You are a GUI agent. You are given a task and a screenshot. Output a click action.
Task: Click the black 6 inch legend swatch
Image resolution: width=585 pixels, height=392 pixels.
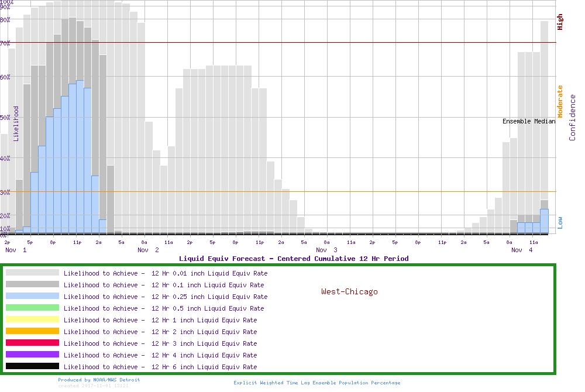(x=32, y=366)
